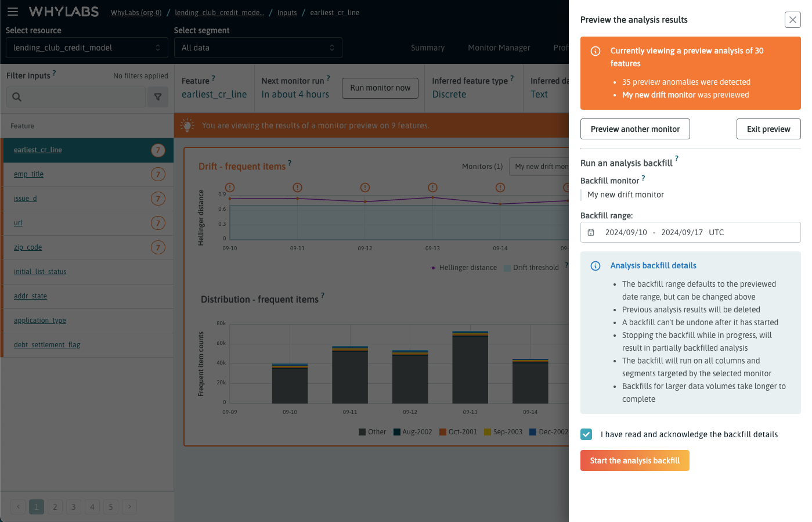Open help tooltip next to Run an analysis backfill
Image resolution: width=812 pixels, height=522 pixels.
676,159
